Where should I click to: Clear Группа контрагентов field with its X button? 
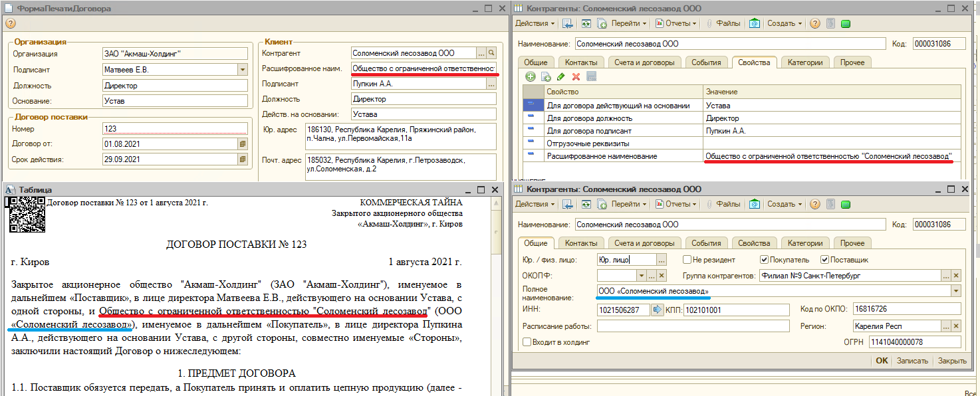coord(956,275)
